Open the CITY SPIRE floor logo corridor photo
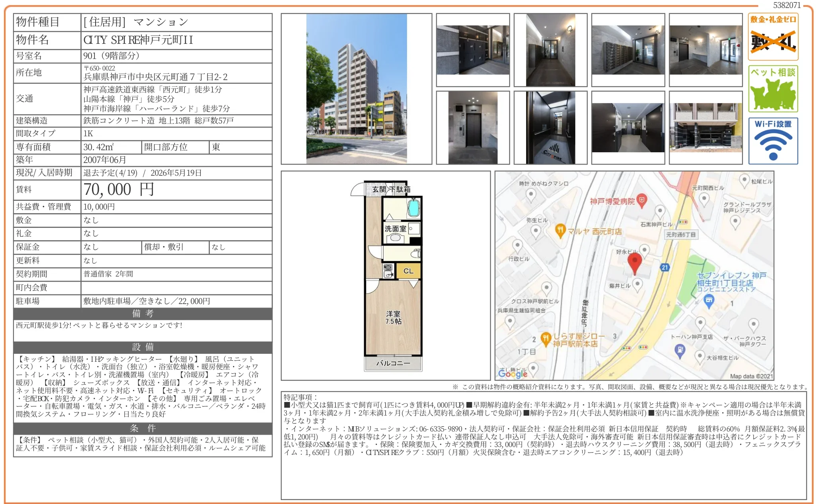 (550, 127)
